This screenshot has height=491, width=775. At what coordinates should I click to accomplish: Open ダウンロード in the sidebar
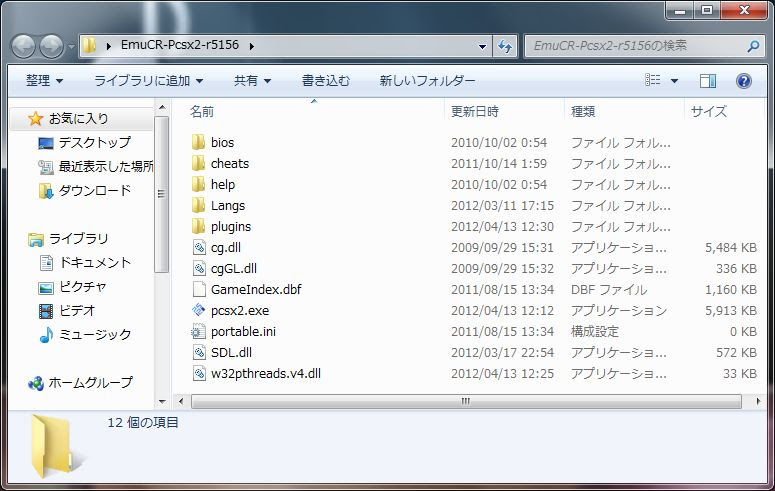point(94,190)
